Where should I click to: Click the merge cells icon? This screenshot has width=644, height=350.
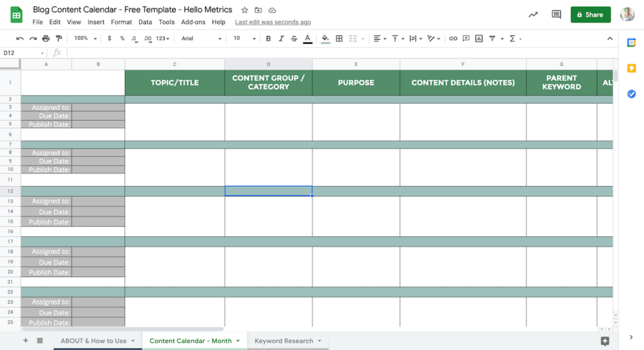[x=353, y=38]
